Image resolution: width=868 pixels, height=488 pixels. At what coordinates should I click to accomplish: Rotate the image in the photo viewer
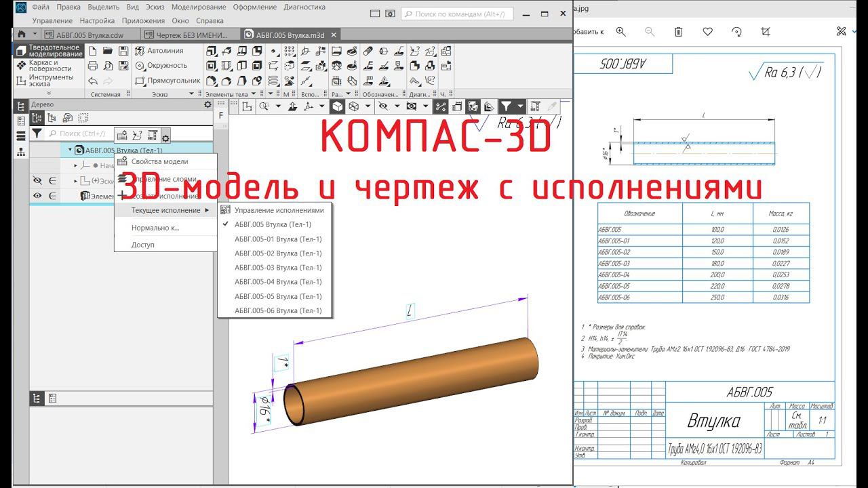[736, 32]
